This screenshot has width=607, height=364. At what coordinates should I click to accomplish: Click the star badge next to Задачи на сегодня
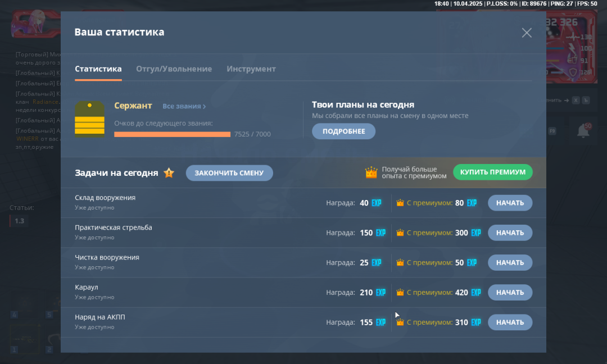169,173
